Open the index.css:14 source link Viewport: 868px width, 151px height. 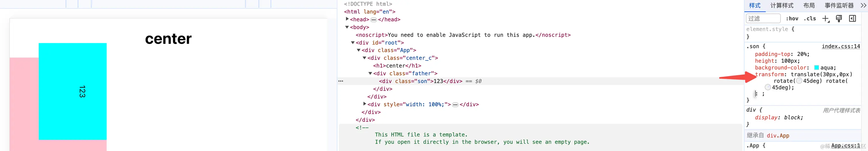tap(841, 46)
